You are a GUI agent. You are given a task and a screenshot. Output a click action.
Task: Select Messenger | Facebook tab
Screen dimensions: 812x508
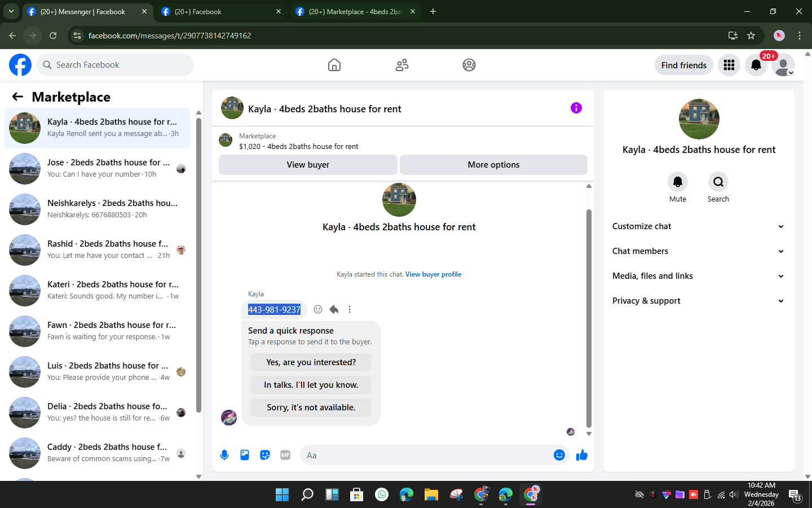click(x=87, y=11)
